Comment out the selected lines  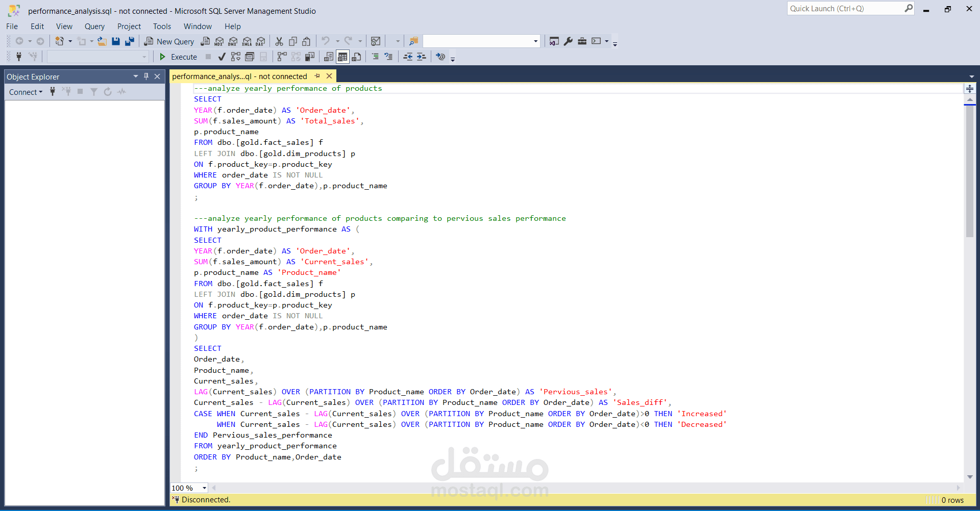(x=375, y=57)
